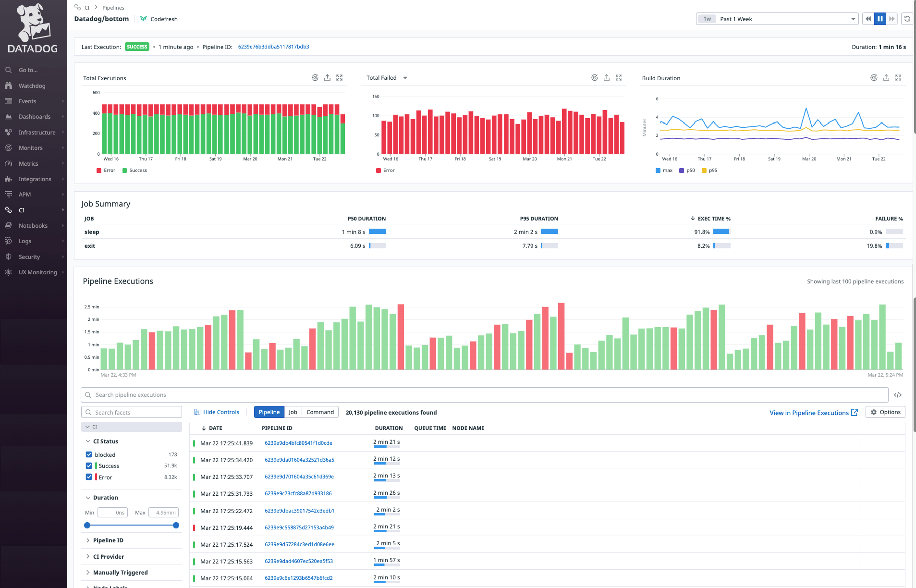Open the APM section in sidebar
Screen dimensions: 916x588
pyautogui.click(x=24, y=194)
